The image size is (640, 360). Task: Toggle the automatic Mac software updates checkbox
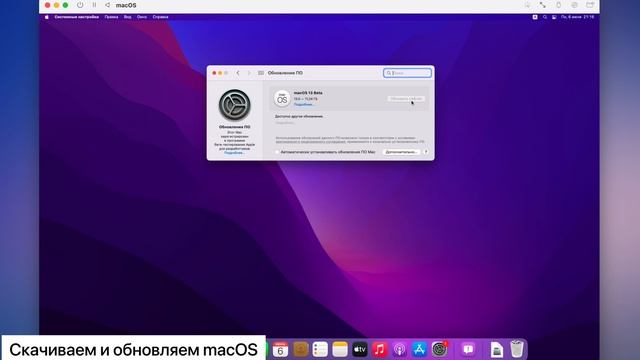click(x=278, y=152)
